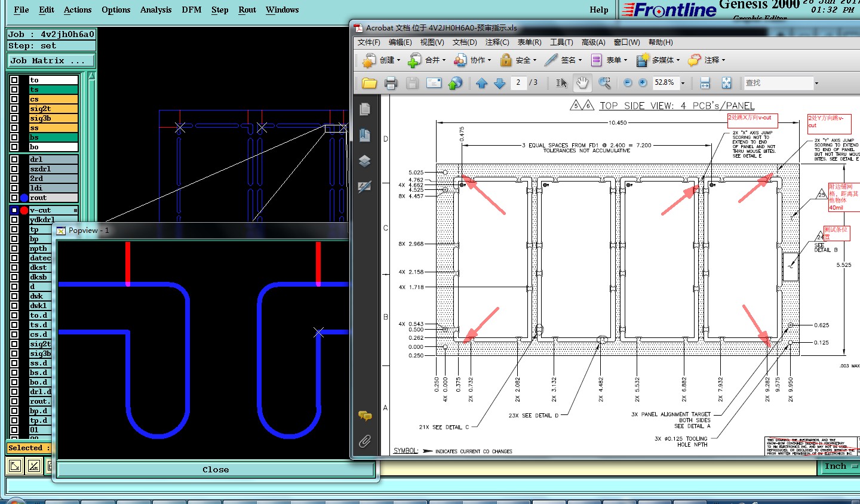860x504 pixels.
Task: Open the Analysis menu
Action: 156,10
